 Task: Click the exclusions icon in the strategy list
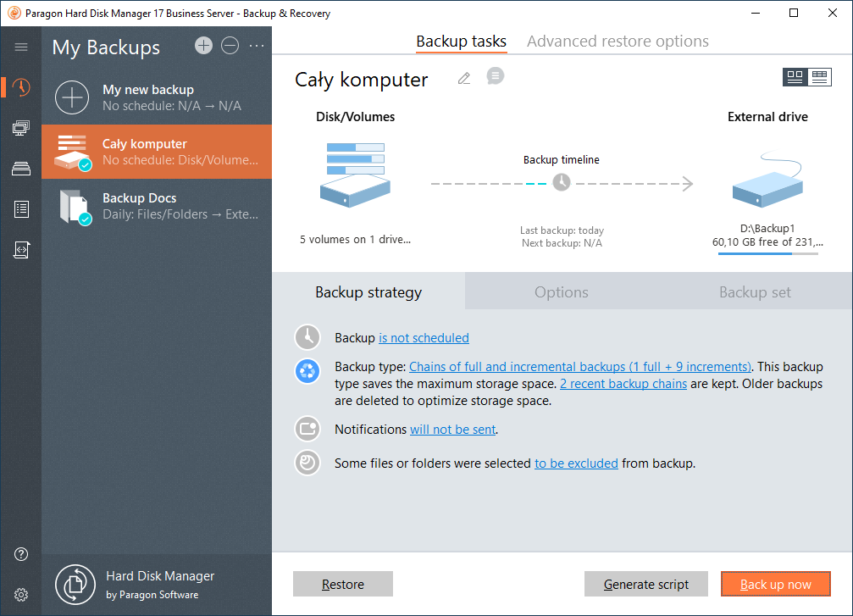pos(307,463)
